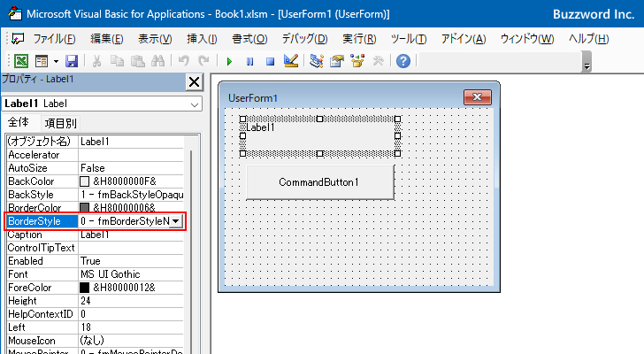Open the ファイル(F) menu
Image resolution: width=644 pixels, height=354 pixels.
54,39
